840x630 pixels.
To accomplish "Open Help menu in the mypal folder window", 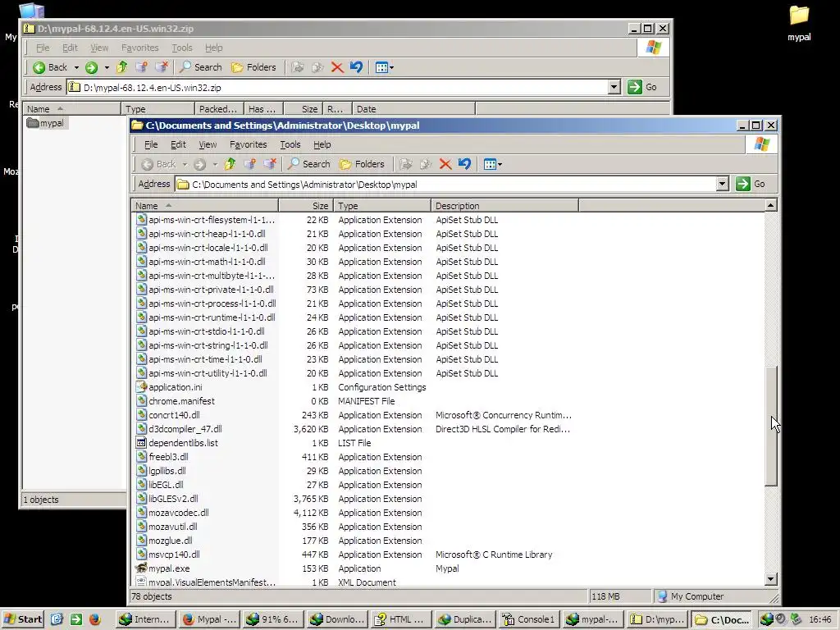I will [322, 144].
